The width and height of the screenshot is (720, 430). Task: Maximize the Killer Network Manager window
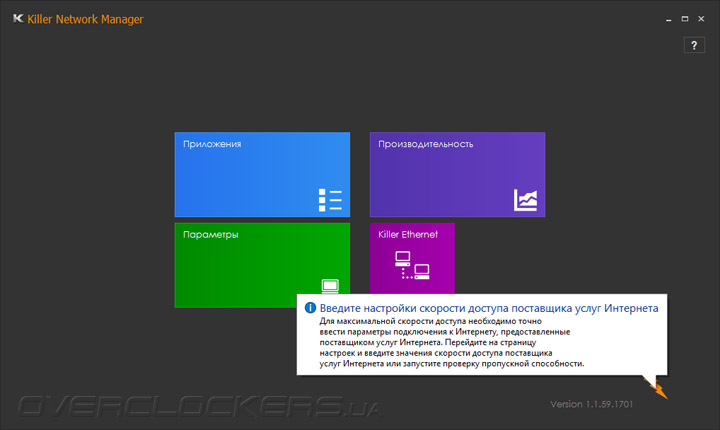pyautogui.click(x=685, y=19)
